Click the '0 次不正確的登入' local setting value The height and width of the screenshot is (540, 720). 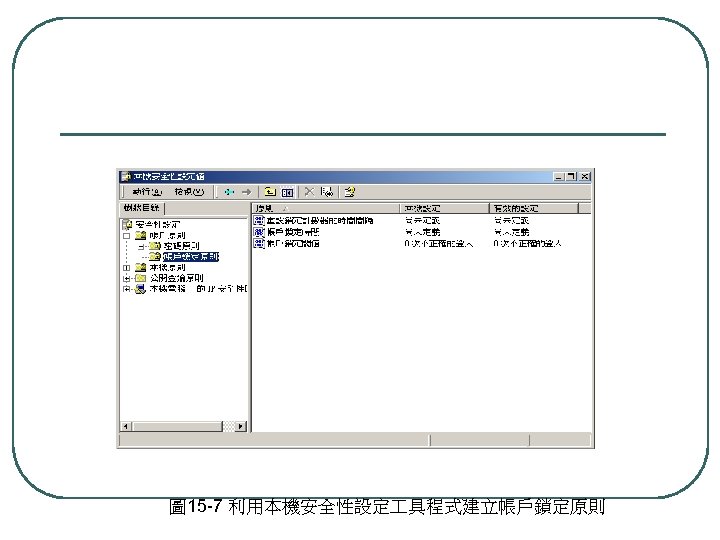pos(439,243)
